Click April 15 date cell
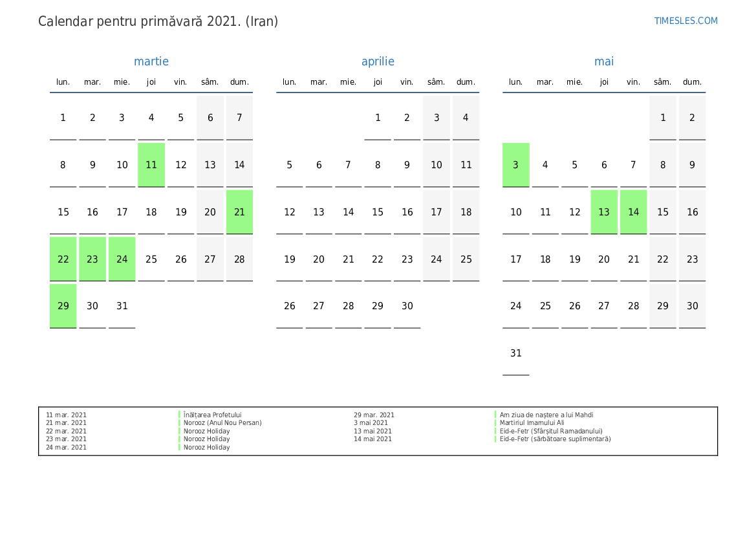This screenshot has height=535, width=756. click(x=378, y=212)
